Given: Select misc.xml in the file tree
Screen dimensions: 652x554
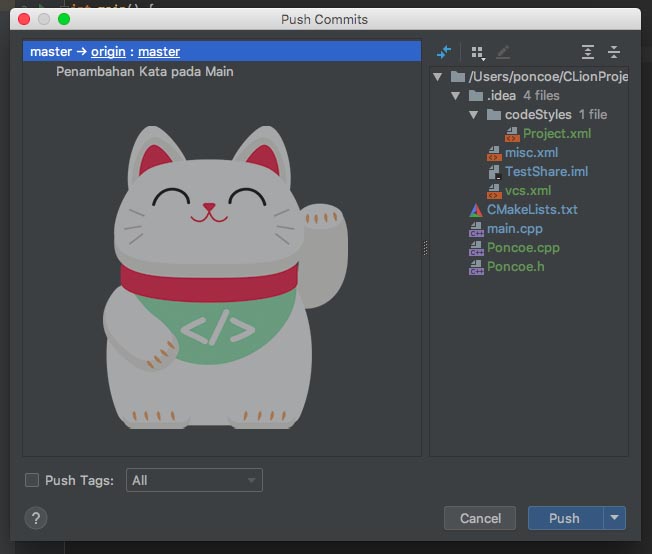Looking at the screenshot, I should (531, 153).
